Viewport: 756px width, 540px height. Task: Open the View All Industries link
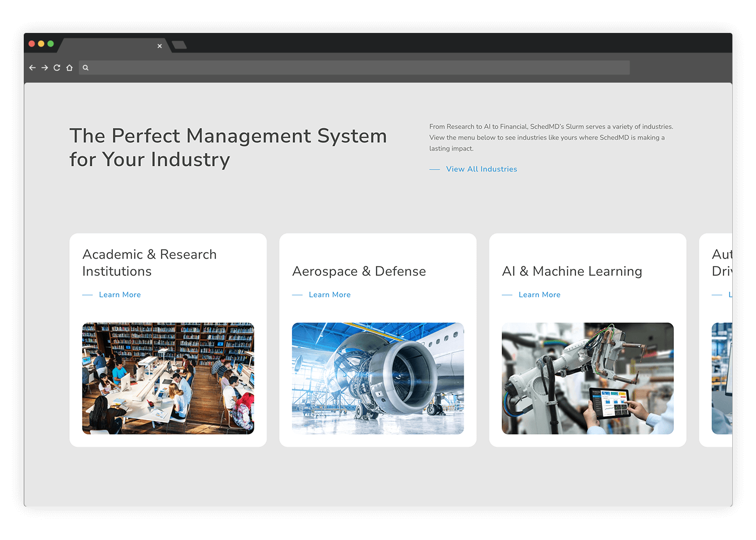tap(481, 169)
